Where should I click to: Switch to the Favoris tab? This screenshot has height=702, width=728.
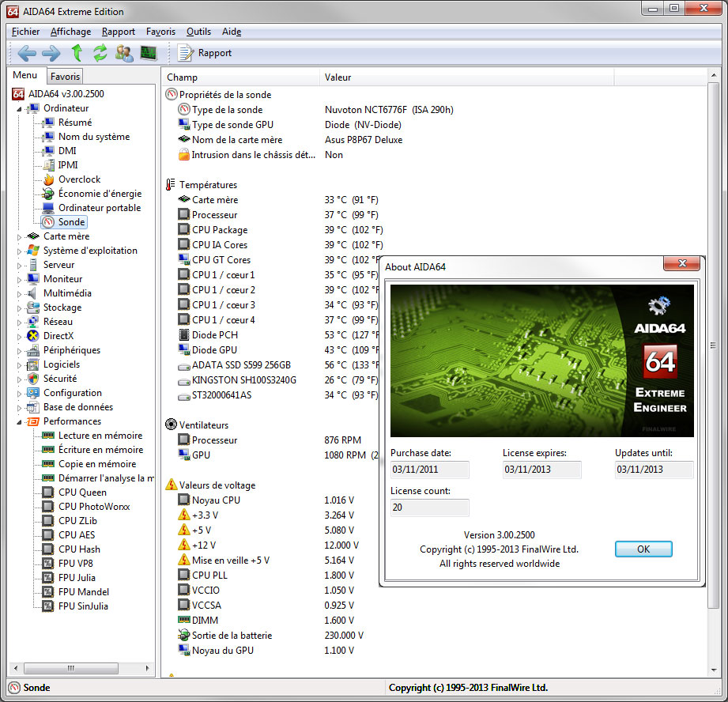point(65,77)
